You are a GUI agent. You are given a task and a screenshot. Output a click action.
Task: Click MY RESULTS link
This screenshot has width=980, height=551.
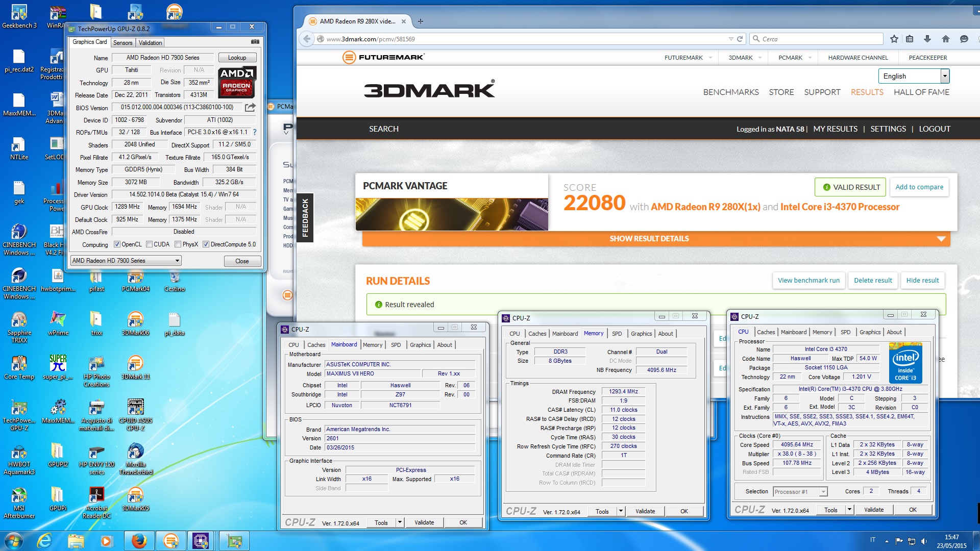click(x=835, y=129)
